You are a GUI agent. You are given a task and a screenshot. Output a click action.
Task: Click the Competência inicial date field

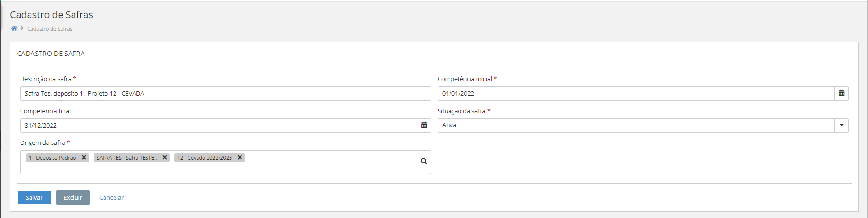click(x=636, y=93)
